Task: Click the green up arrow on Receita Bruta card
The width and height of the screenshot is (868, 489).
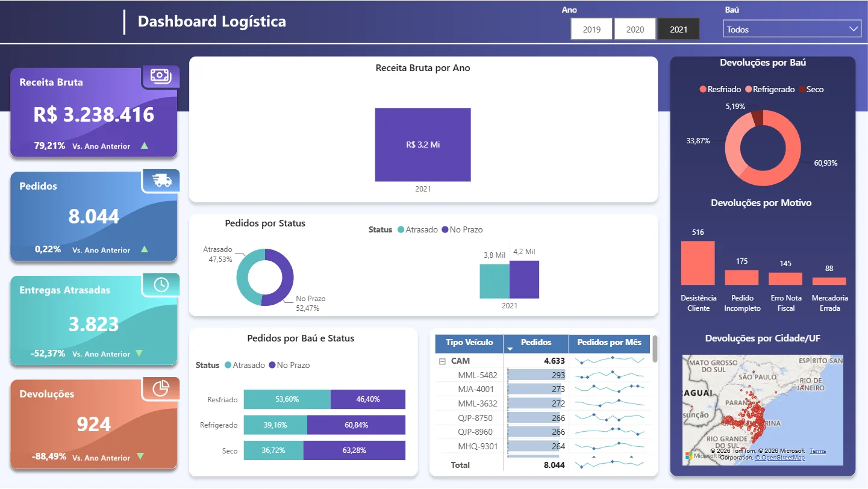Action: [x=144, y=145]
